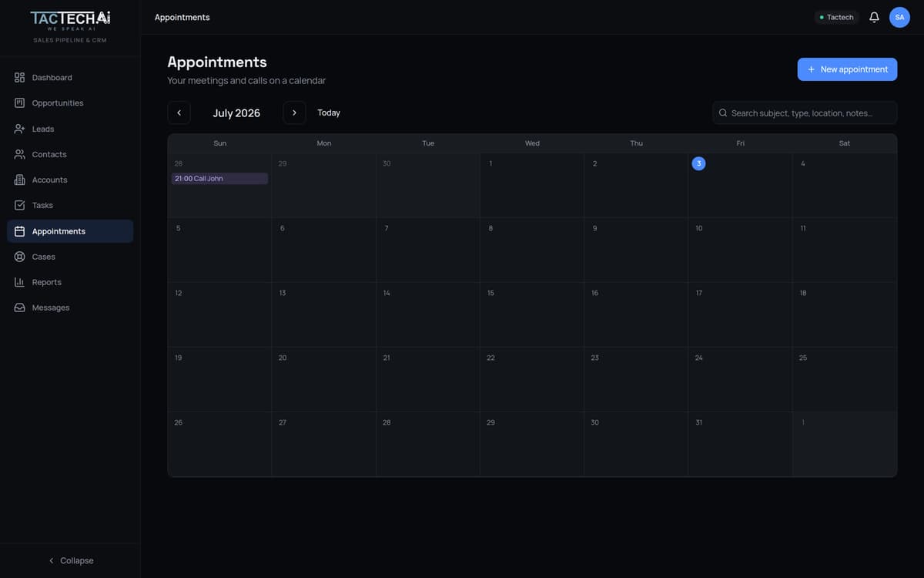Open the Tactech workspace selector
924x578 pixels.
pyautogui.click(x=836, y=17)
